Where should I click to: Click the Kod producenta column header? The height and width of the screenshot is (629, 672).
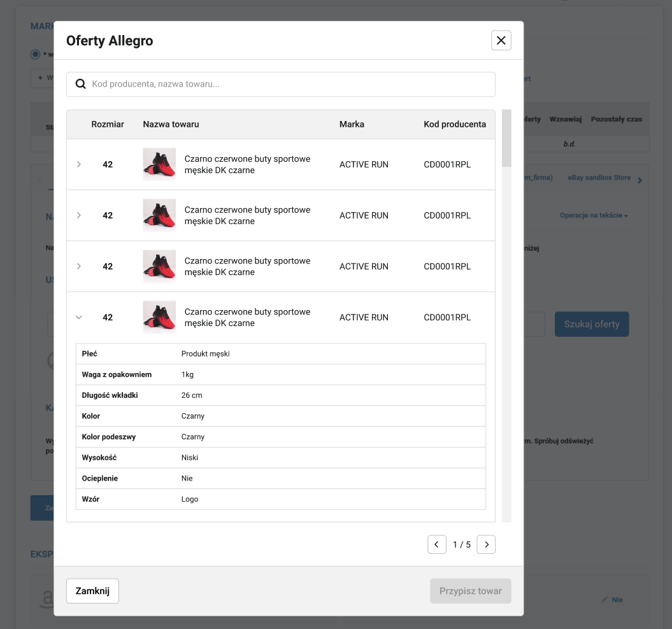pyautogui.click(x=454, y=124)
